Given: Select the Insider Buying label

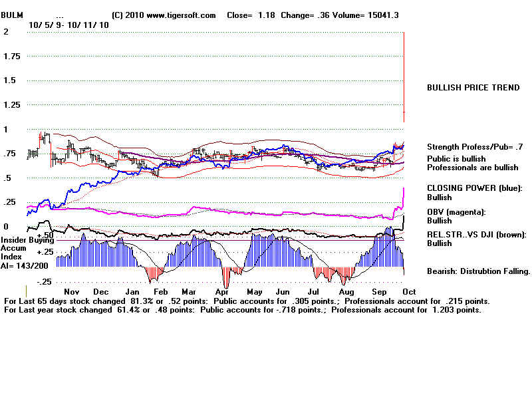Looking at the screenshot, I should point(27,240).
